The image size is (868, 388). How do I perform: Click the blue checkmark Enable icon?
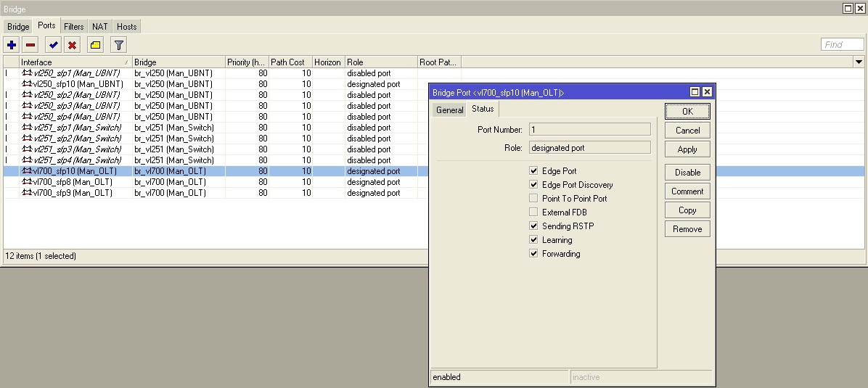point(54,45)
